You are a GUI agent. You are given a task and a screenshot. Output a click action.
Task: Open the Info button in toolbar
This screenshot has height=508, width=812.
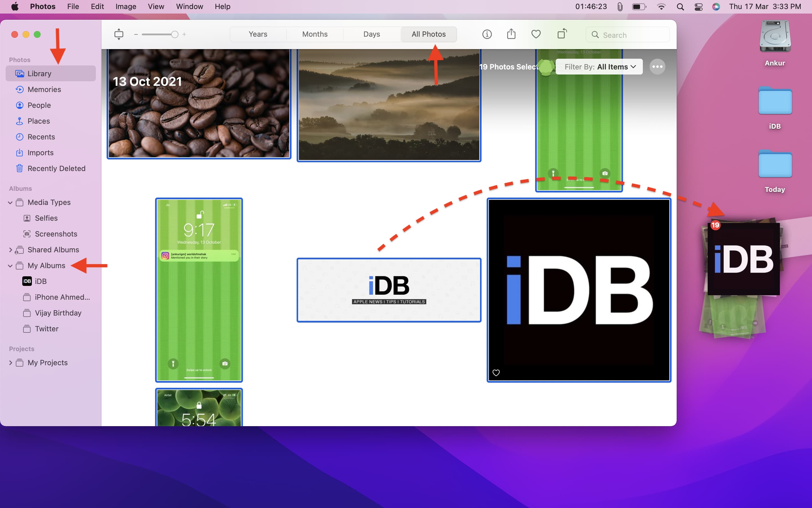(487, 34)
